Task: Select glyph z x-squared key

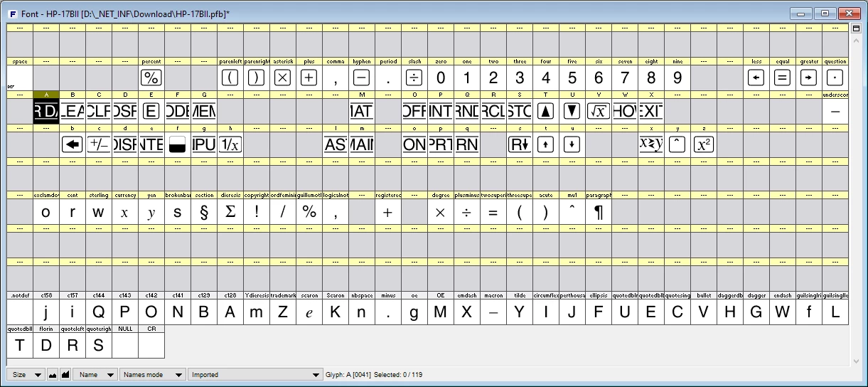Action: coord(704,144)
